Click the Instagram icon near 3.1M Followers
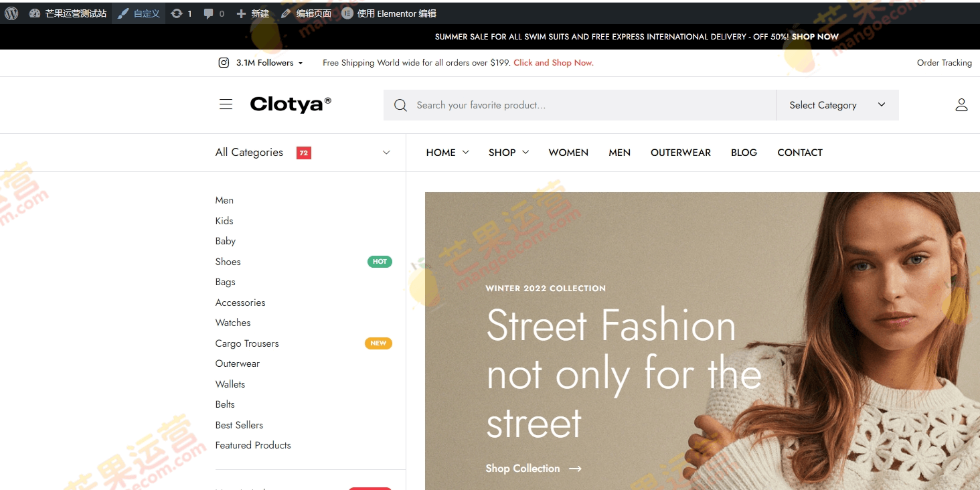This screenshot has width=980, height=490. (223, 62)
